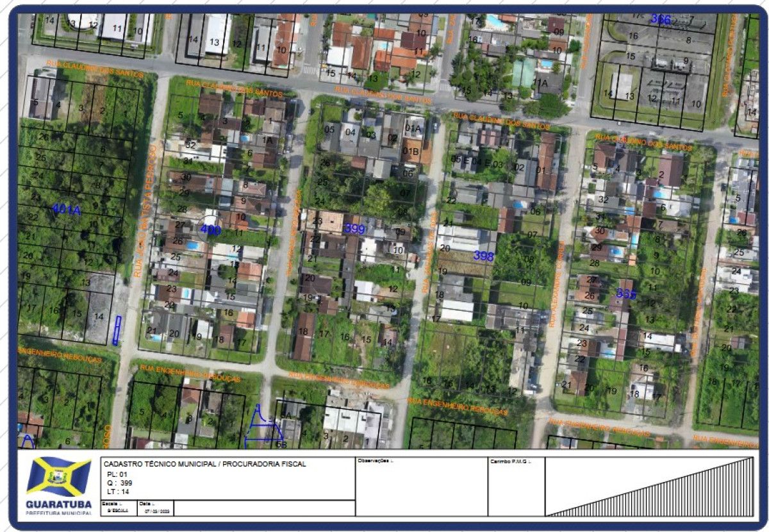769x532 pixels.
Task: Select the "LT : 14" entry
Action: tap(118, 492)
